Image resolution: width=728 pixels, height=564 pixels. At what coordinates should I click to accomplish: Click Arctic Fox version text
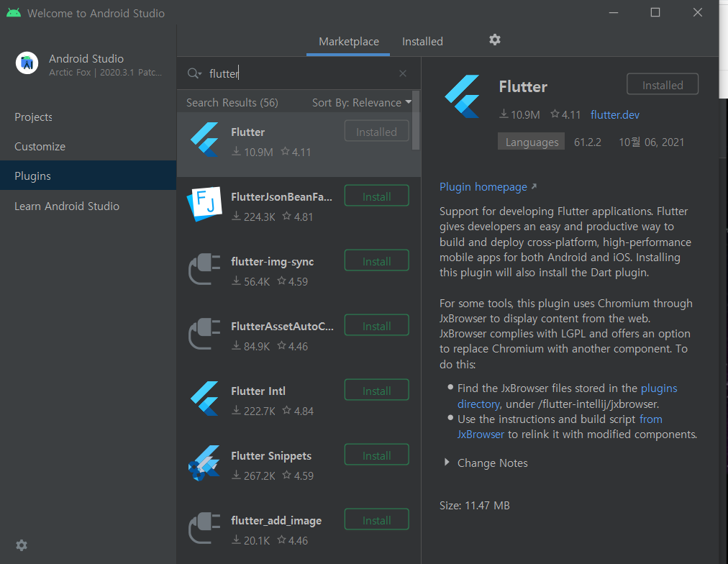coord(106,73)
